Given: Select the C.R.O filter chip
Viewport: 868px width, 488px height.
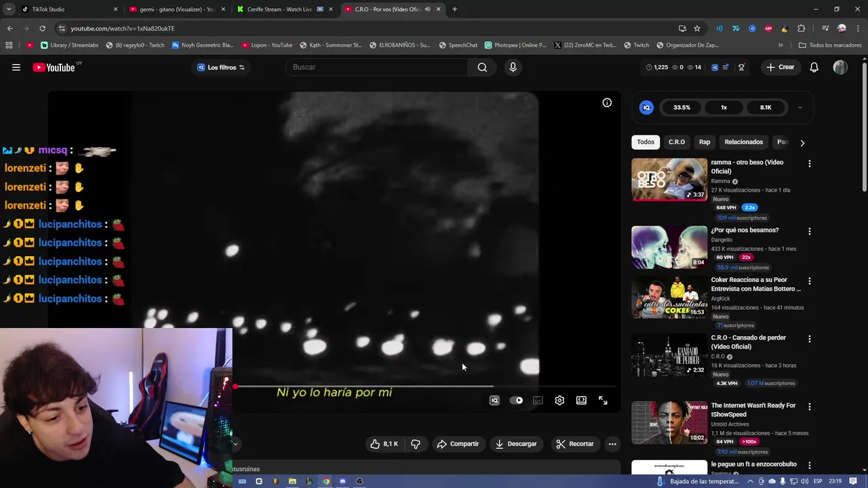Looking at the screenshot, I should [x=677, y=142].
